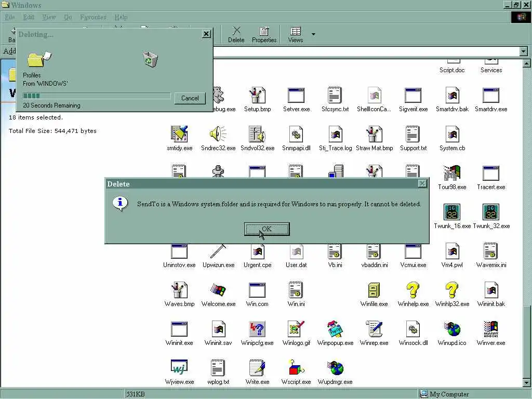
Task: Select the Winpopup.exe icon
Action: [x=335, y=329]
